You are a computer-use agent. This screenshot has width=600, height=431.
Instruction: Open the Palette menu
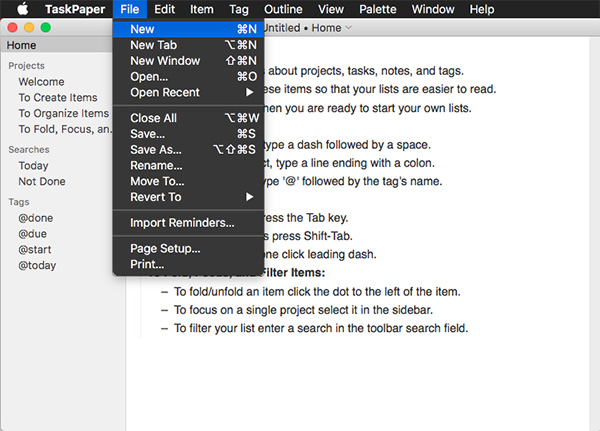(377, 9)
